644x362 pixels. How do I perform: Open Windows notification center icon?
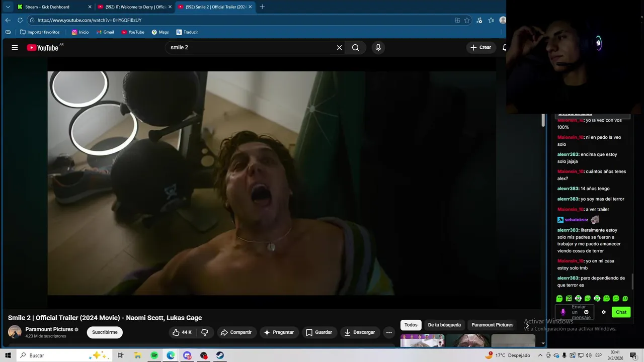point(633,355)
